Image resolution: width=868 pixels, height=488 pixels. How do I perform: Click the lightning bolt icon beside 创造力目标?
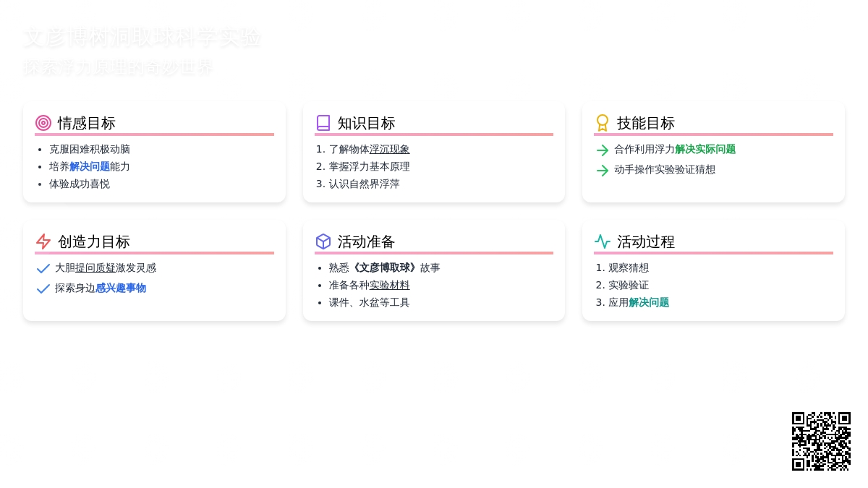coord(43,241)
